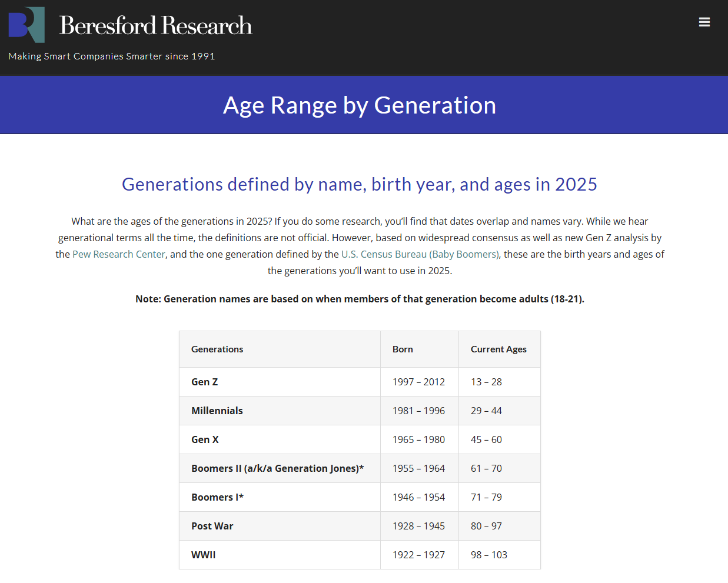Click the 'Current Ages' column header
This screenshot has width=728, height=583.
tap(498, 349)
